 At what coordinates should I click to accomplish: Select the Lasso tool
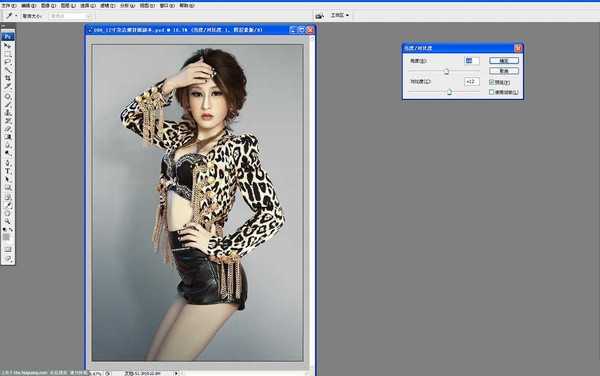click(x=8, y=62)
